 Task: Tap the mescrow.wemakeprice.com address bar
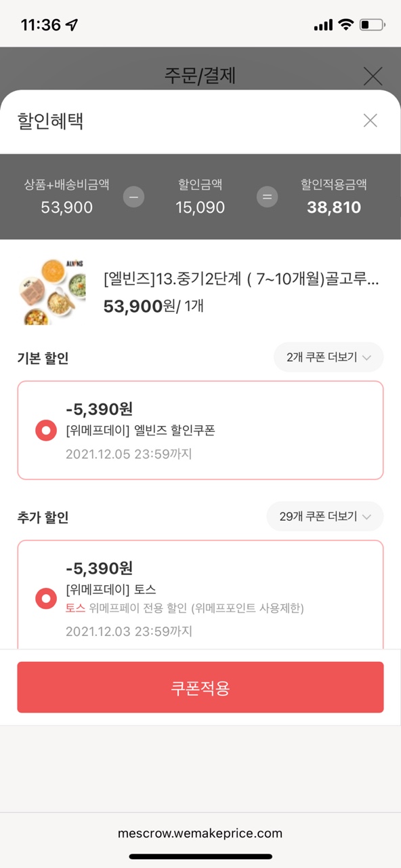pyautogui.click(x=200, y=833)
